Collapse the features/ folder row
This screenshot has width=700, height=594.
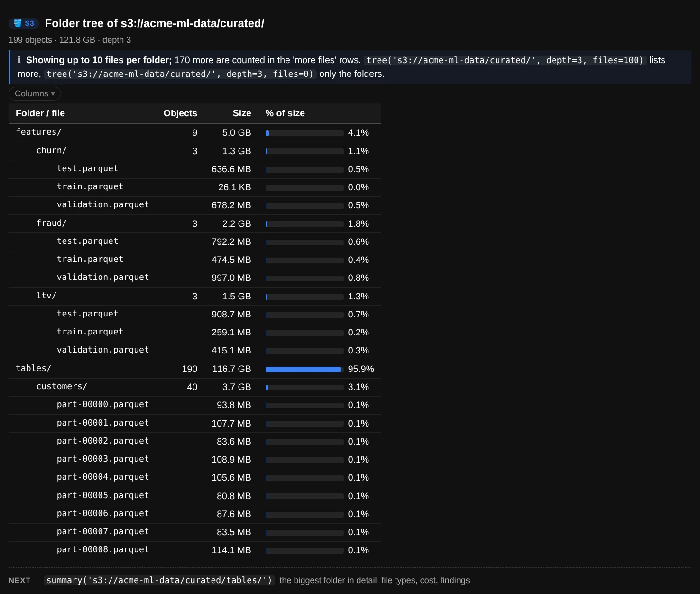pos(195,133)
